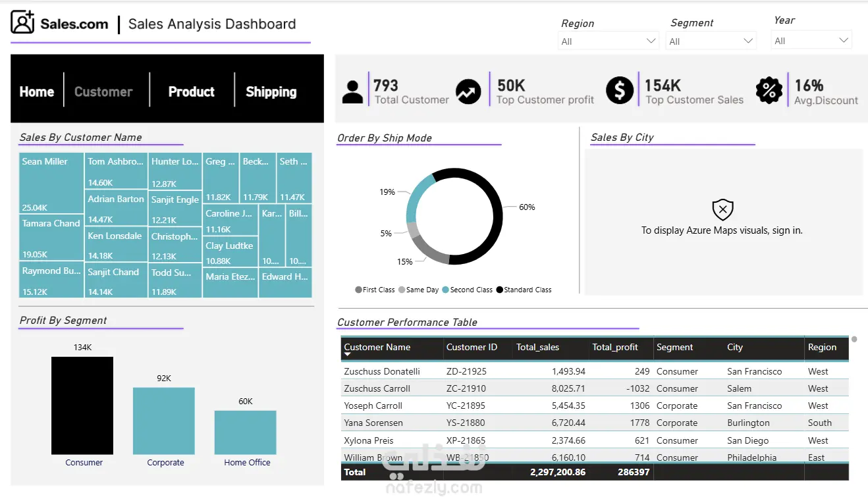Click the Sales.com logo icon
This screenshot has width=868, height=497.
click(x=22, y=22)
